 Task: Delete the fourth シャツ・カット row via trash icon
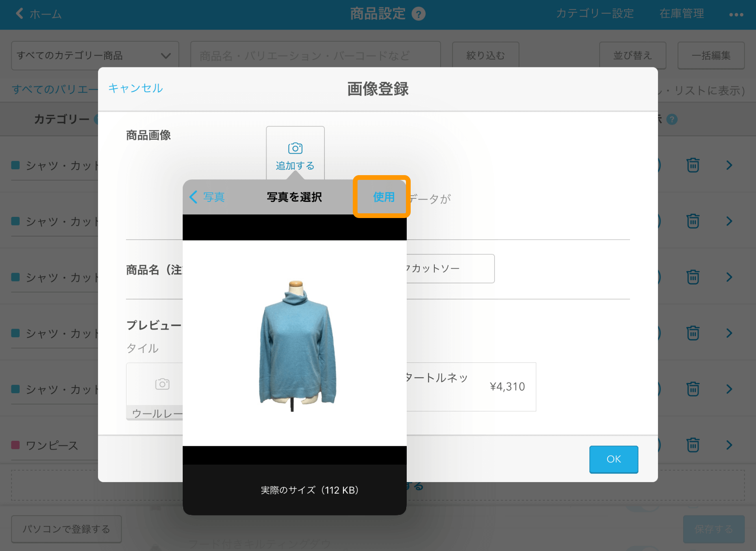pyautogui.click(x=693, y=333)
